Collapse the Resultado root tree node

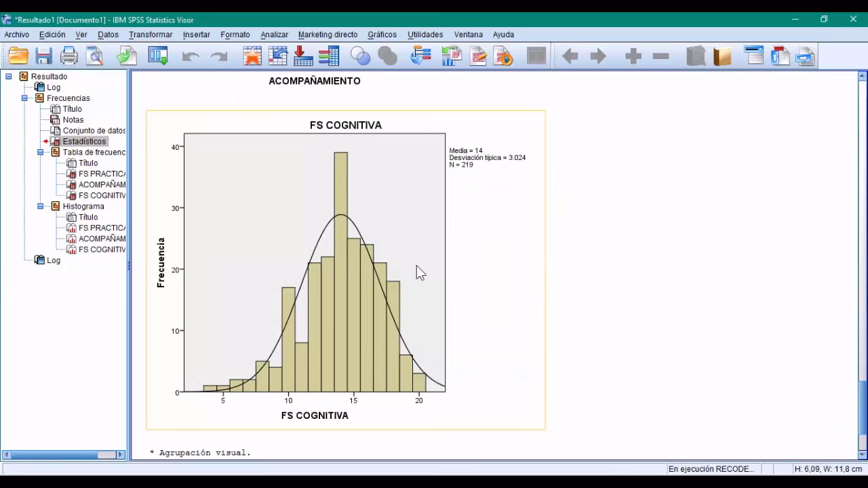[9, 77]
